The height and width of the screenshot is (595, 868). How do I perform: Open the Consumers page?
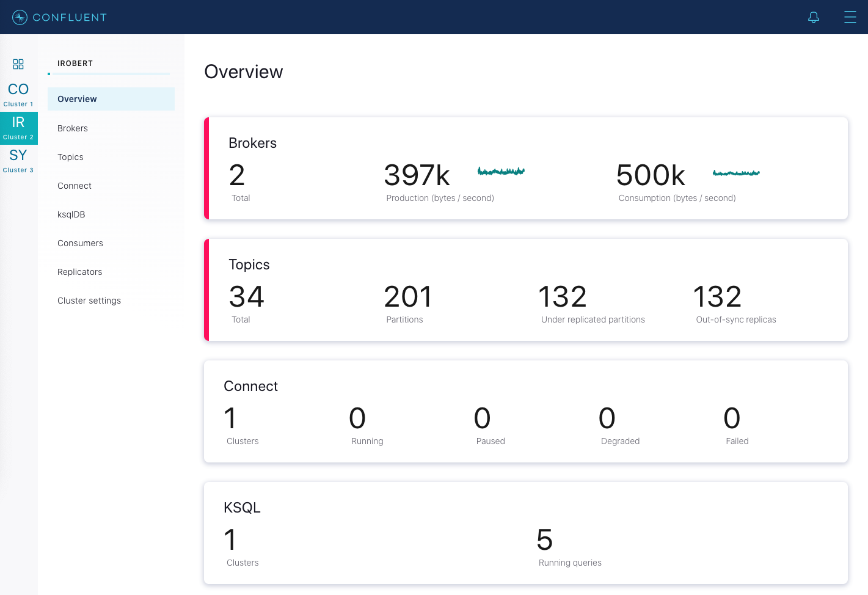(x=80, y=243)
